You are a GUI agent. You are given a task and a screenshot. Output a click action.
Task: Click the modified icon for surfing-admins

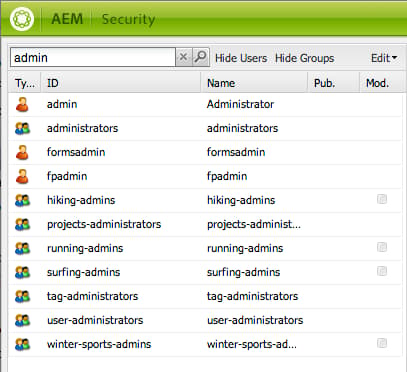point(382,271)
